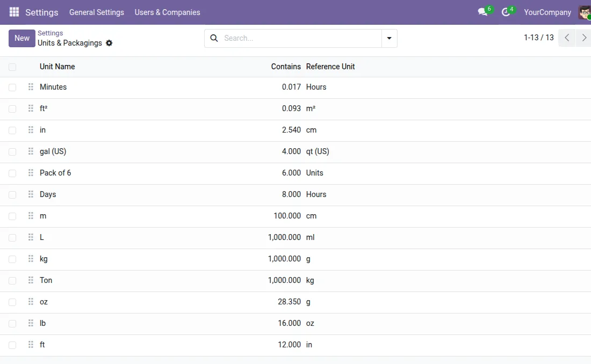The height and width of the screenshot is (364, 591).
Task: Expand the search filter options dropdown
Action: 389,38
